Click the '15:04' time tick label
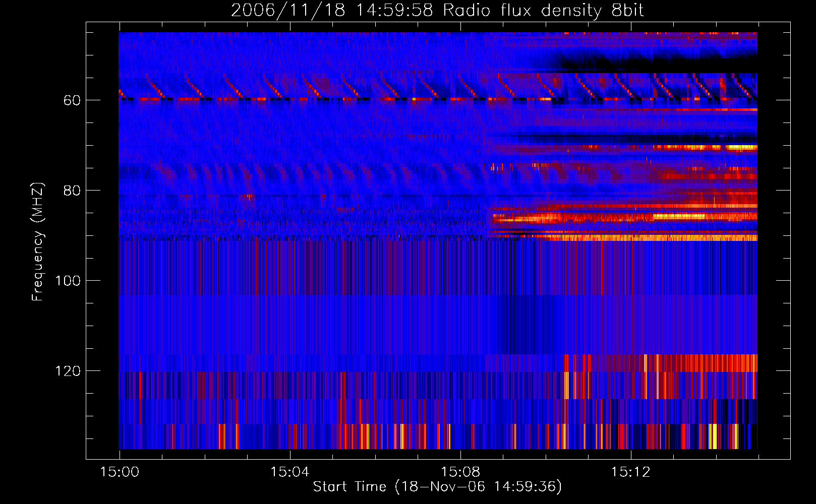This screenshot has width=816, height=504. pyautogui.click(x=290, y=472)
